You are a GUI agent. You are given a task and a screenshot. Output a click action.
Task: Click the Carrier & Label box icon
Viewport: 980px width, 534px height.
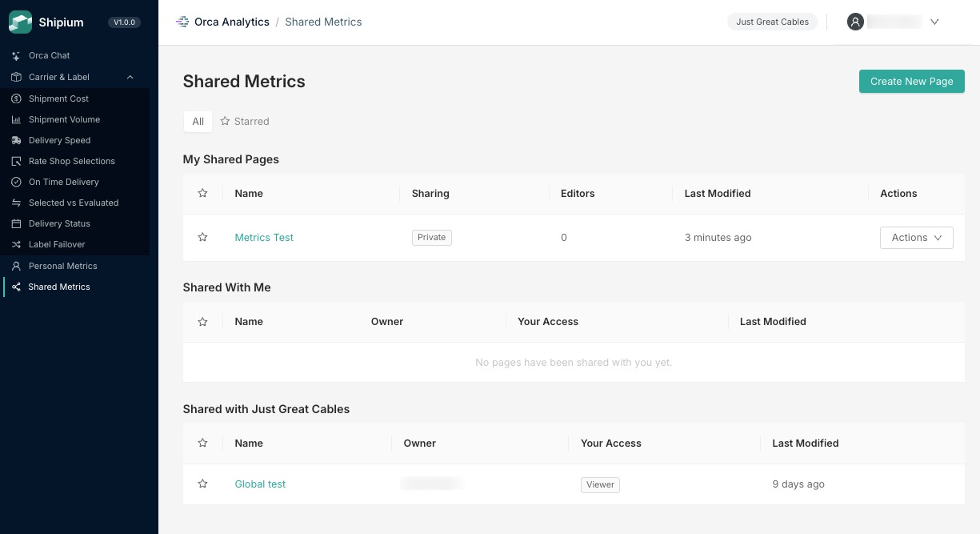16,77
